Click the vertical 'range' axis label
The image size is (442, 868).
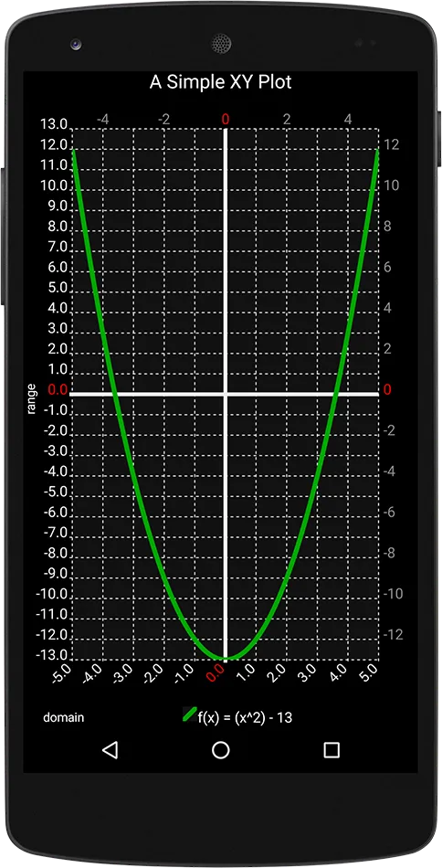(32, 398)
